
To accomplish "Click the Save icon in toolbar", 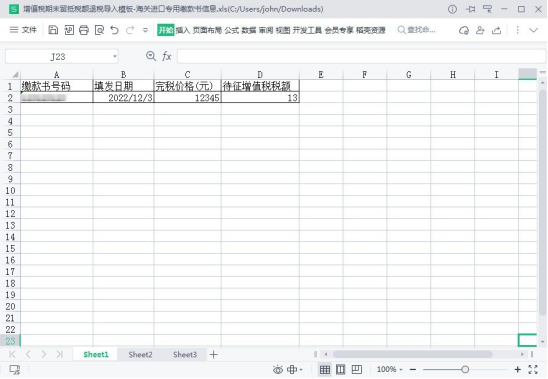I will [53, 30].
